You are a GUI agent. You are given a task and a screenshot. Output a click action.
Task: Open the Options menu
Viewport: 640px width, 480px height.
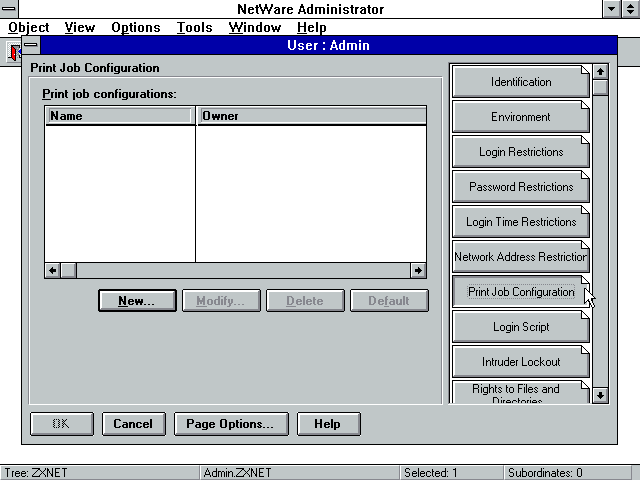click(136, 27)
